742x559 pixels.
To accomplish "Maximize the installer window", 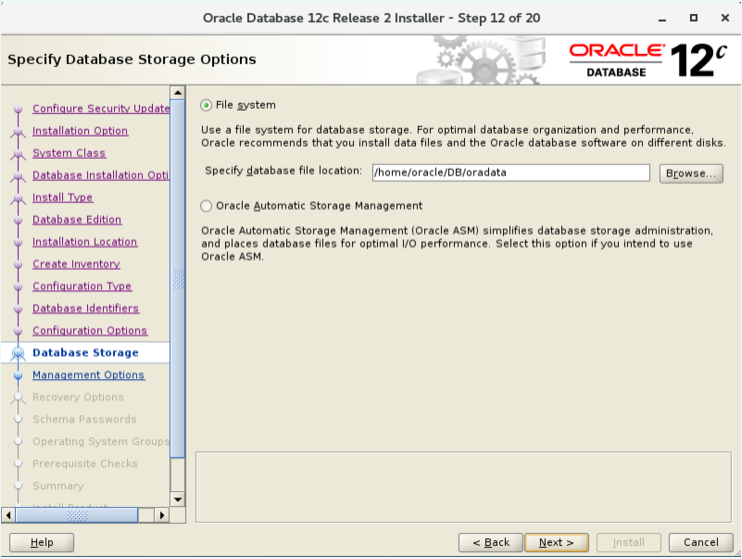I will point(693,18).
